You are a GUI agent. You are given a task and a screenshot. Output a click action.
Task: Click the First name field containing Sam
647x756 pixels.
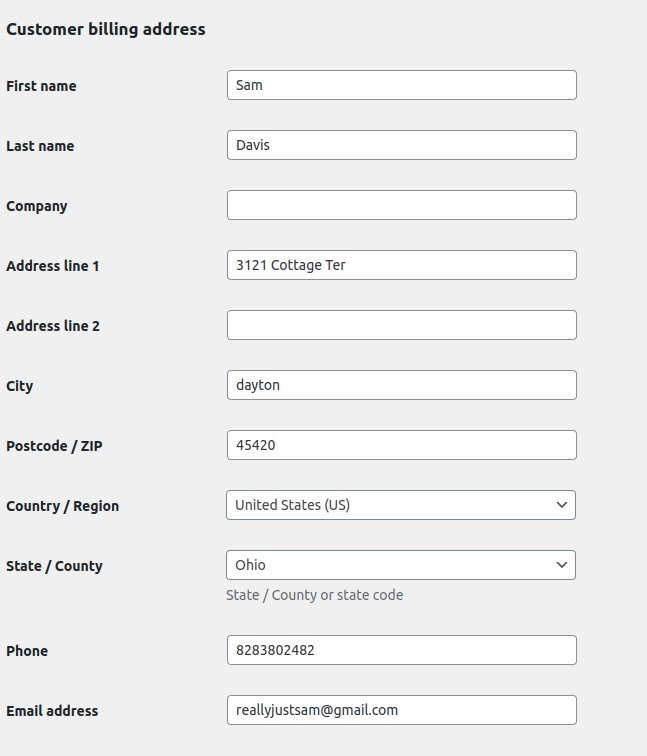pyautogui.click(x=401, y=85)
